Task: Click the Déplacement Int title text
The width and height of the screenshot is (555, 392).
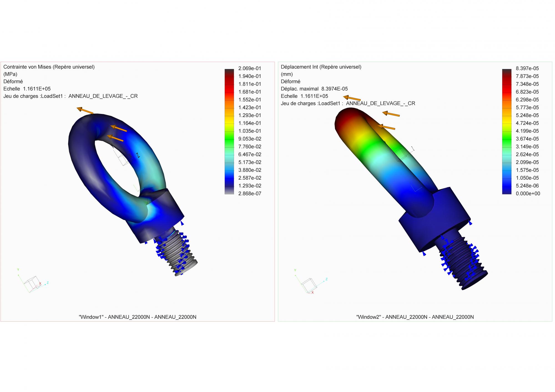Action: pyautogui.click(x=321, y=67)
